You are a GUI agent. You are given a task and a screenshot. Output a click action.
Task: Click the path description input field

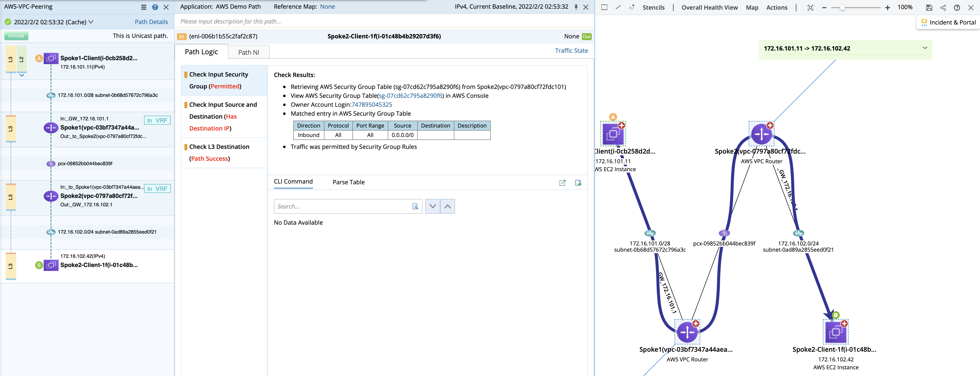tap(384, 21)
